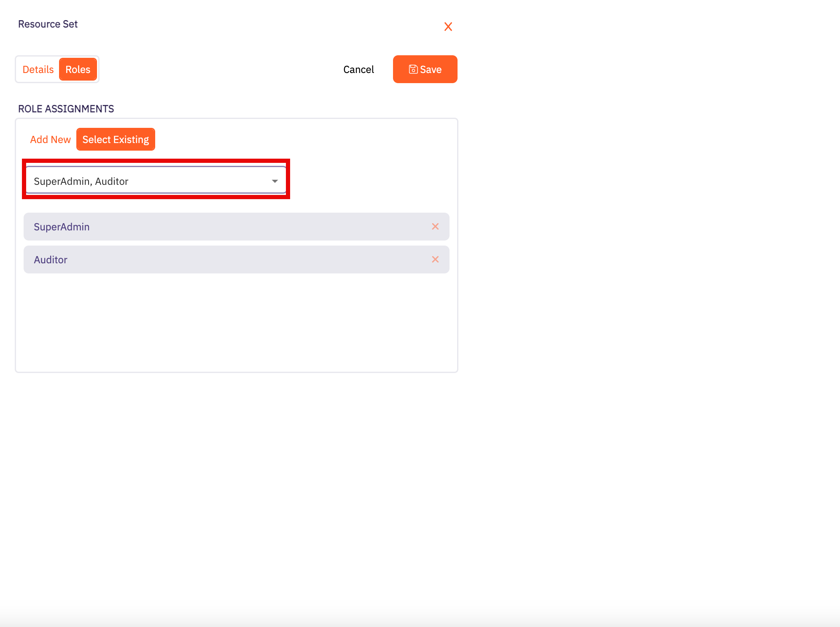840x627 pixels.
Task: Remove the SuperAdmin role assignment
Action: pyautogui.click(x=435, y=227)
